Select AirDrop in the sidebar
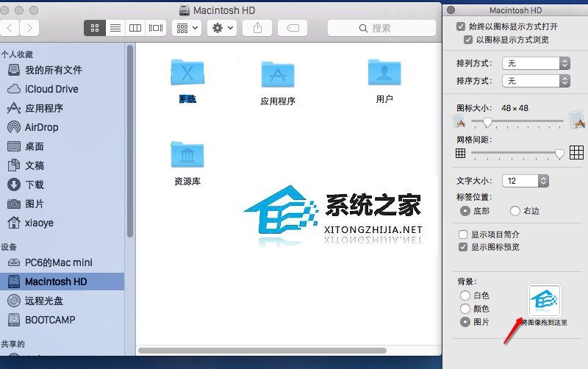Image resolution: width=588 pixels, height=369 pixels. tap(41, 127)
